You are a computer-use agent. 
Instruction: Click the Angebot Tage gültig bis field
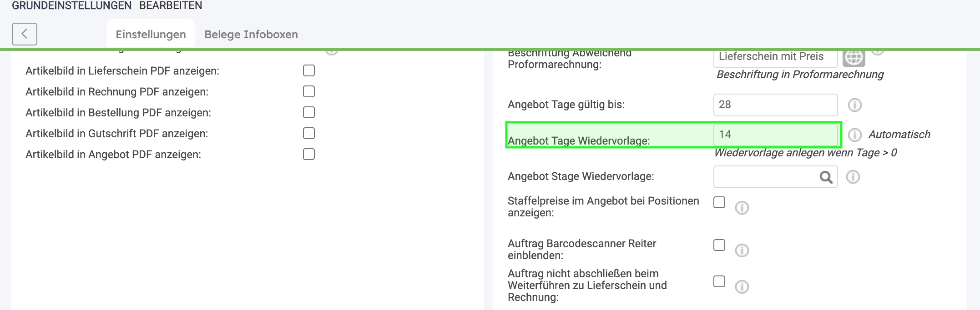coord(775,105)
